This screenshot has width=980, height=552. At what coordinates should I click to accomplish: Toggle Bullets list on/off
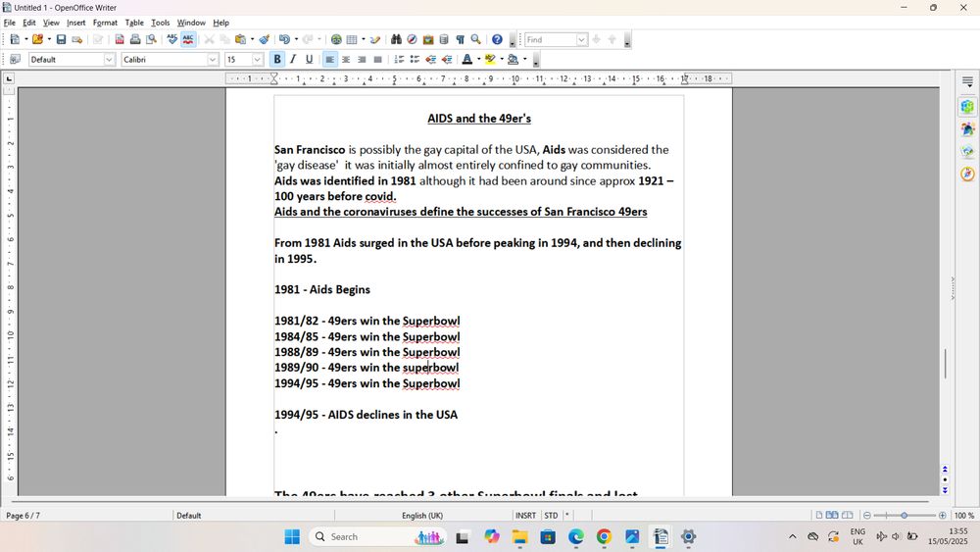(x=415, y=60)
